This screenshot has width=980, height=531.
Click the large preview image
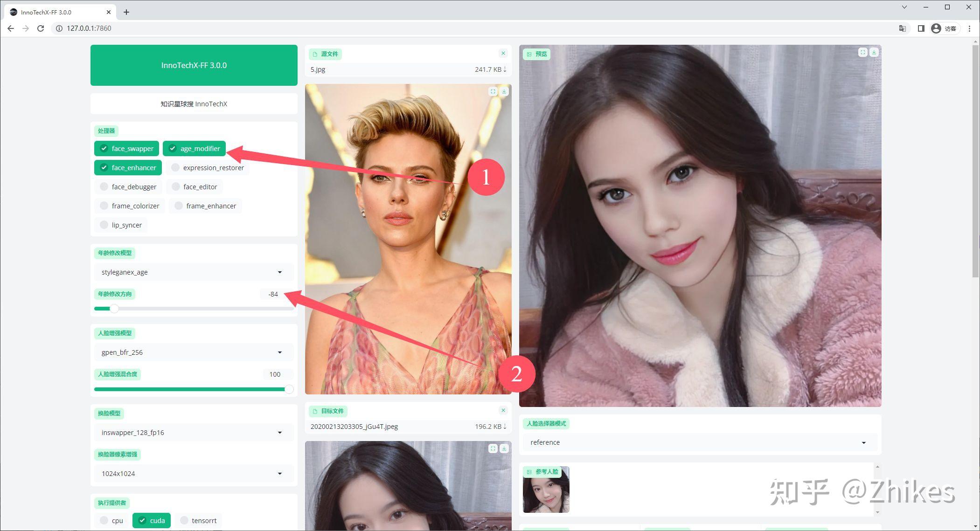(700, 226)
